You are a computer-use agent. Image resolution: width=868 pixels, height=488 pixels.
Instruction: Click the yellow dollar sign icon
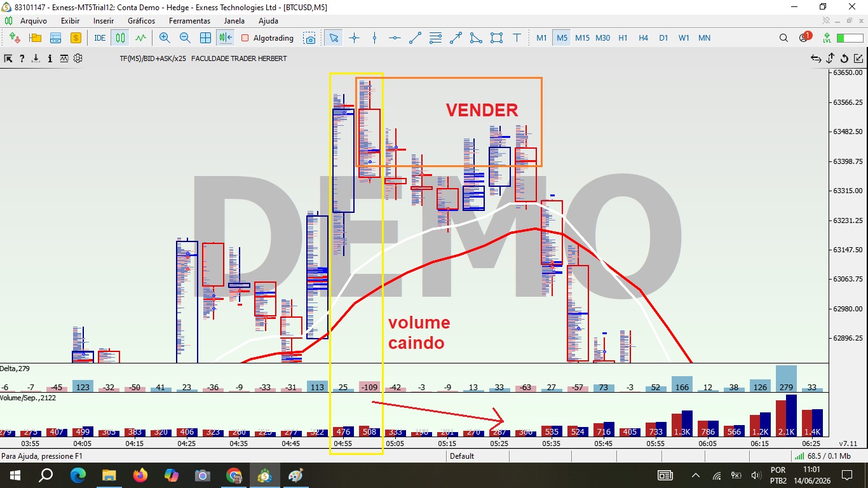pyautogui.click(x=76, y=38)
